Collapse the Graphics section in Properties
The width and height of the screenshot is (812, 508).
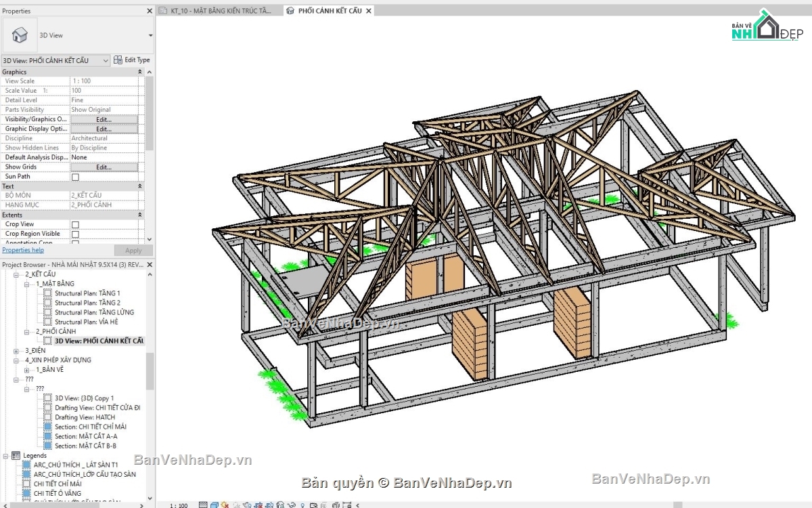pyautogui.click(x=139, y=71)
